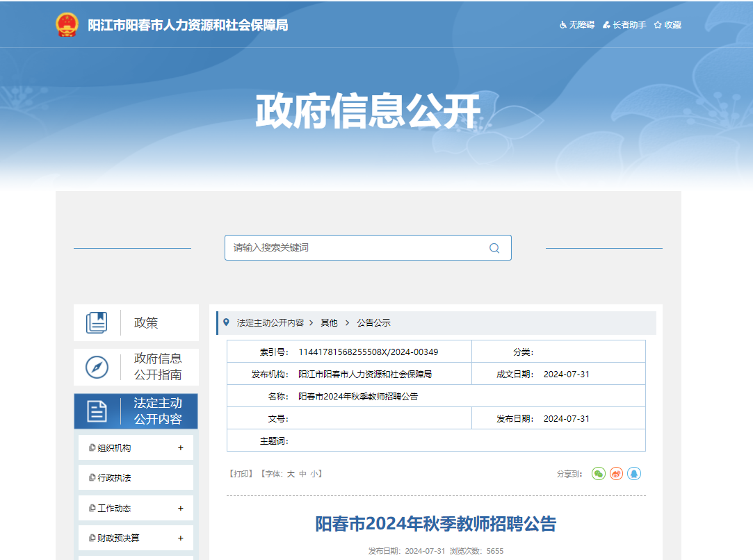Screen dimensions: 753x560
Task: Open 政策 section with the book icon
Action: 97,323
